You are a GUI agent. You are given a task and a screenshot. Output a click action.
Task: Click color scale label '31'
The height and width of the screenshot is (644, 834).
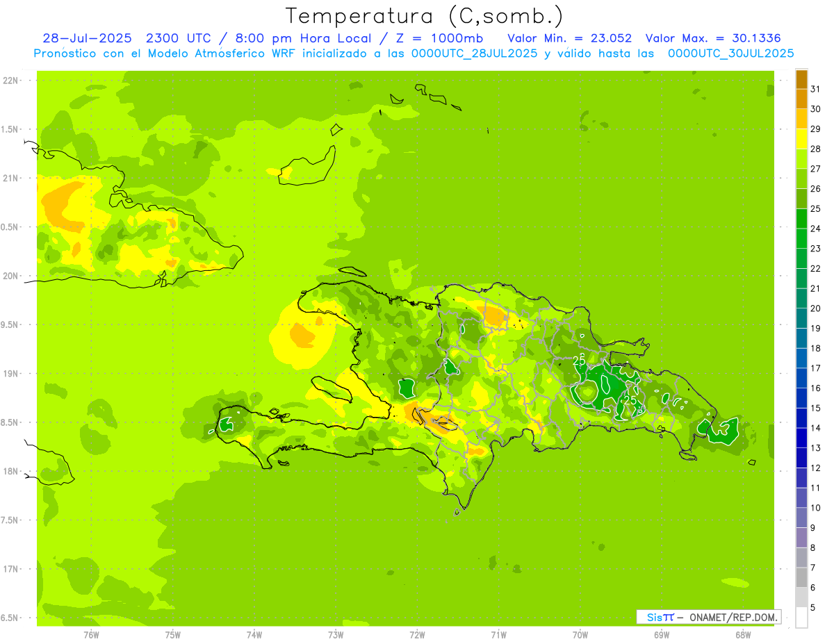pyautogui.click(x=815, y=89)
